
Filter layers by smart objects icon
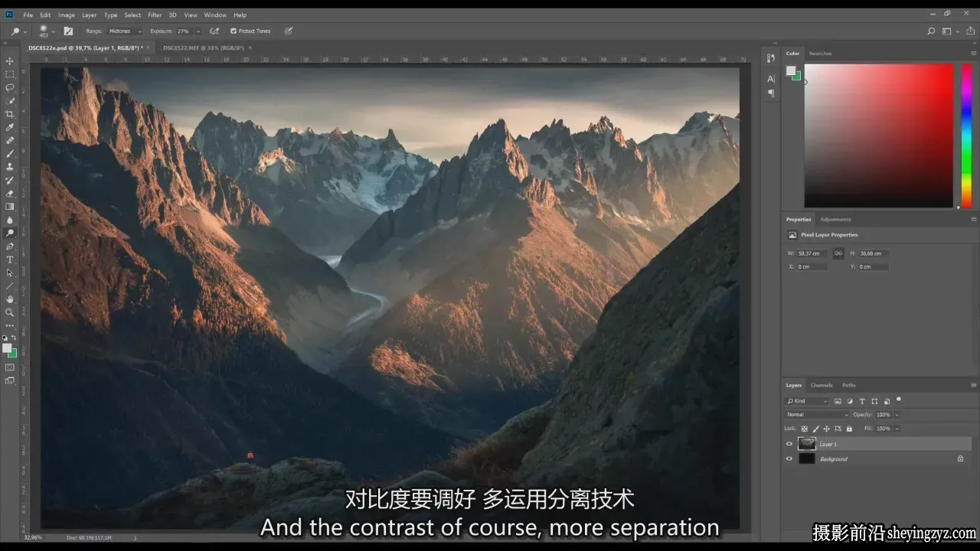[887, 401]
